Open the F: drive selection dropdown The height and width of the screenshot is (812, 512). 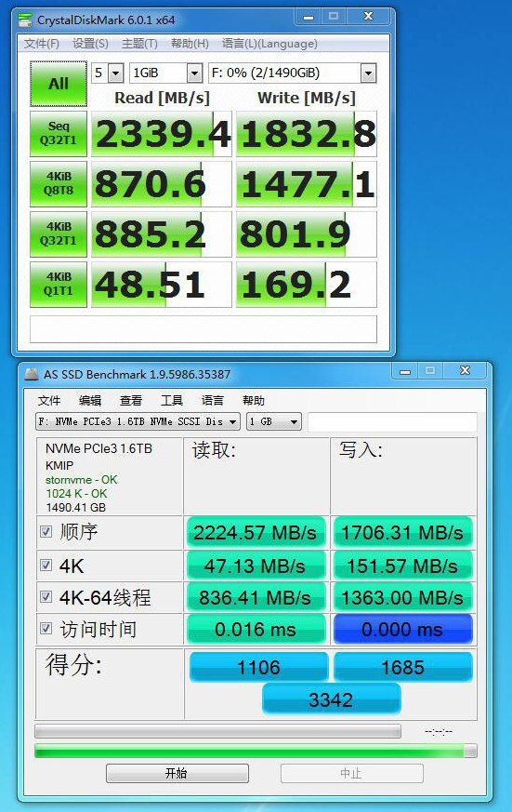(x=292, y=73)
